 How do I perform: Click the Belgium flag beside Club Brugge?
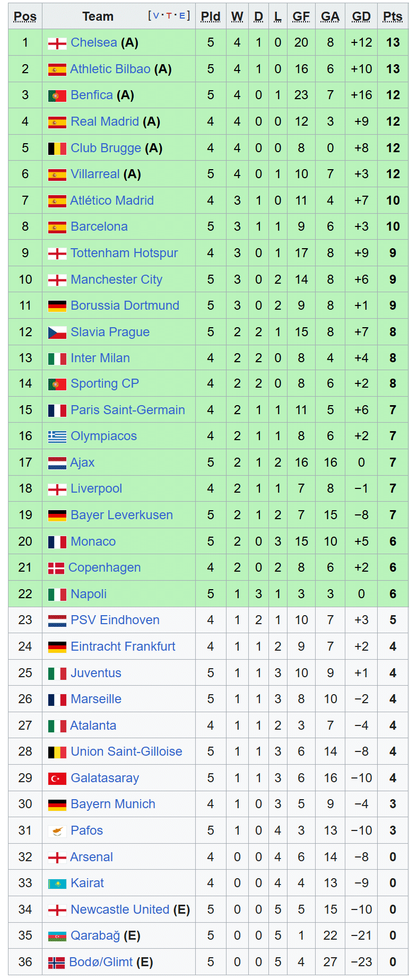pyautogui.click(x=57, y=149)
